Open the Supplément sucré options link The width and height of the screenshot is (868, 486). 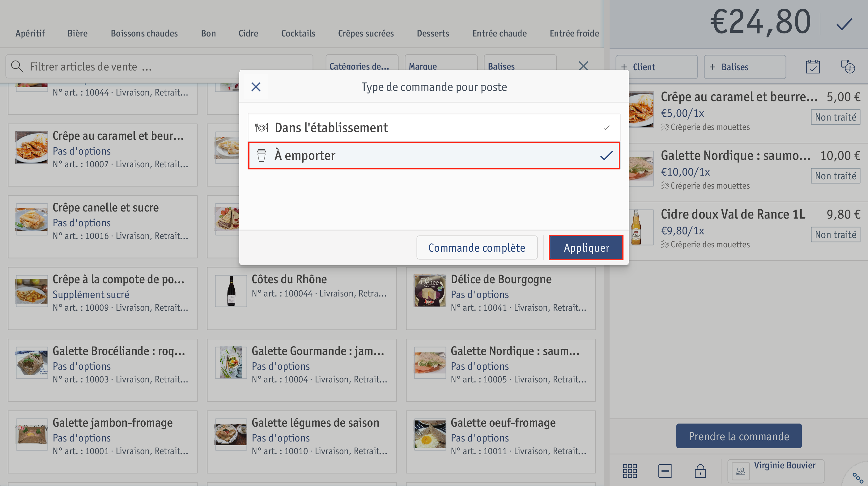(x=91, y=295)
